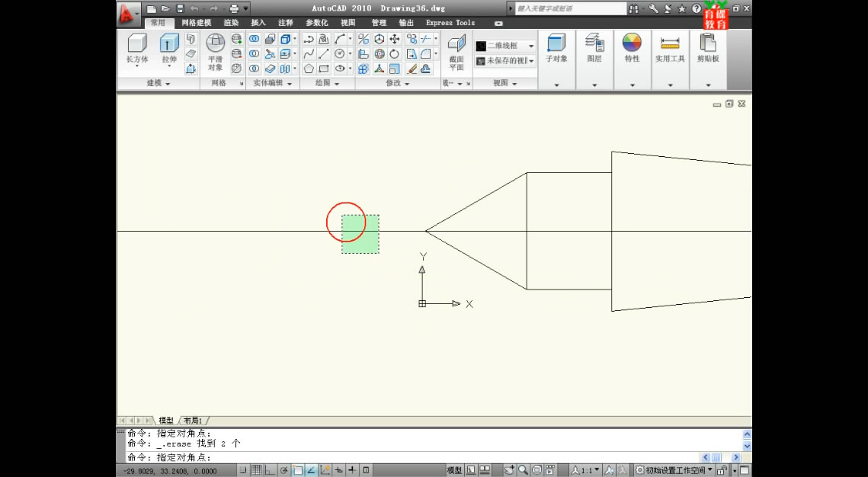This screenshot has height=477, width=868.
Task: Click the Erase tool in the Modify panel
Action: pos(412,69)
